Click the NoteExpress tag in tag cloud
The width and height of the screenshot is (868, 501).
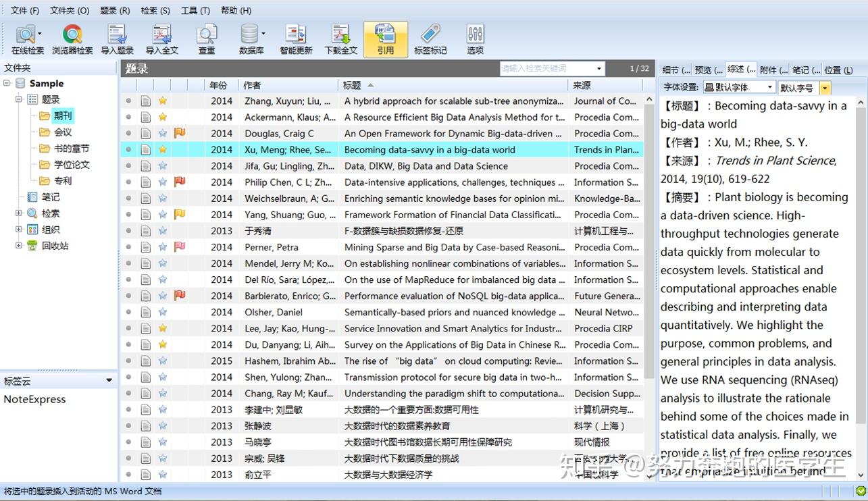(35, 399)
